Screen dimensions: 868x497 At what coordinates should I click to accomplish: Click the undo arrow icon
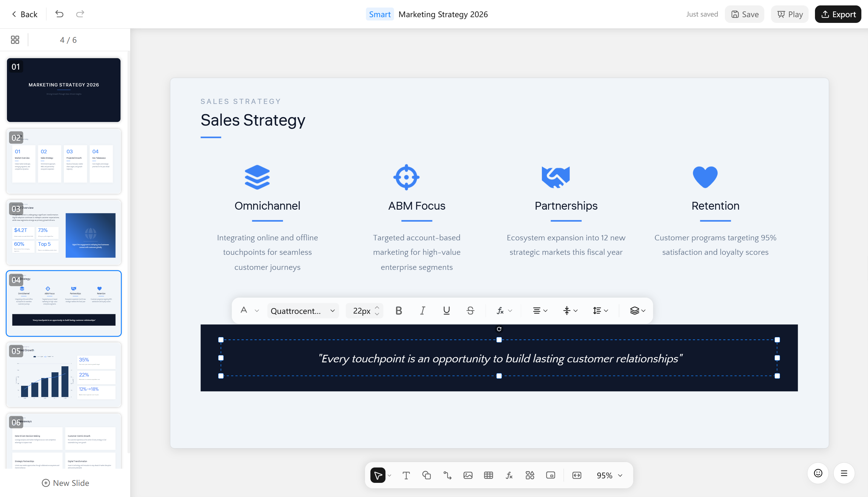tap(59, 14)
